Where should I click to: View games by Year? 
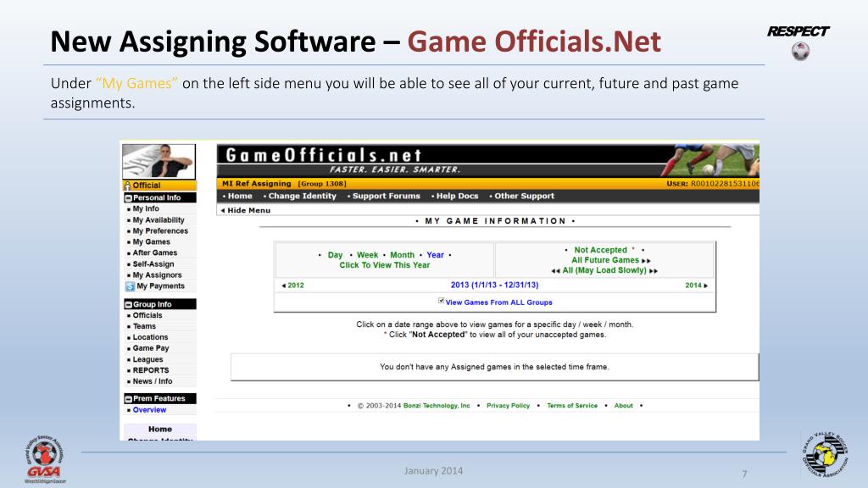[435, 255]
